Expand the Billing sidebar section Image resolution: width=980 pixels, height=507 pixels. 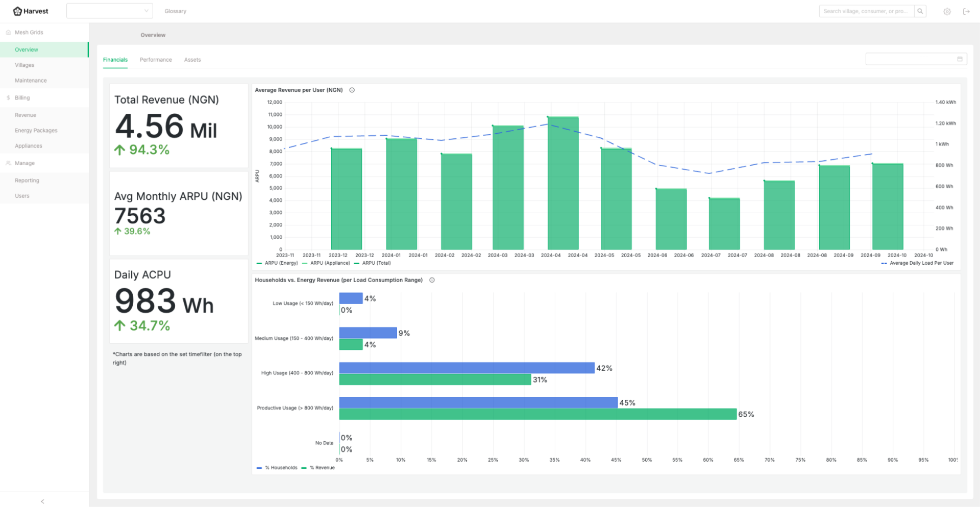coord(22,98)
